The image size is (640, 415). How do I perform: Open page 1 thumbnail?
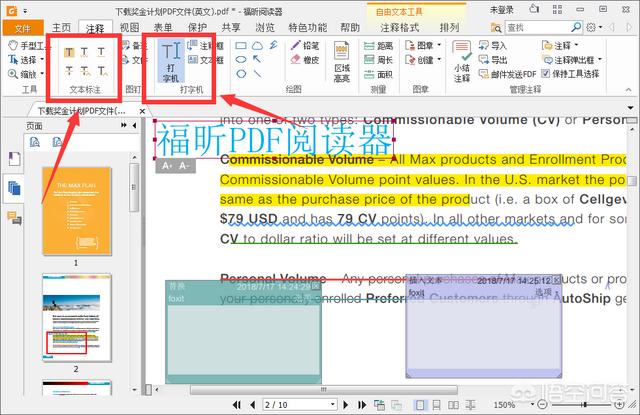[x=77, y=211]
